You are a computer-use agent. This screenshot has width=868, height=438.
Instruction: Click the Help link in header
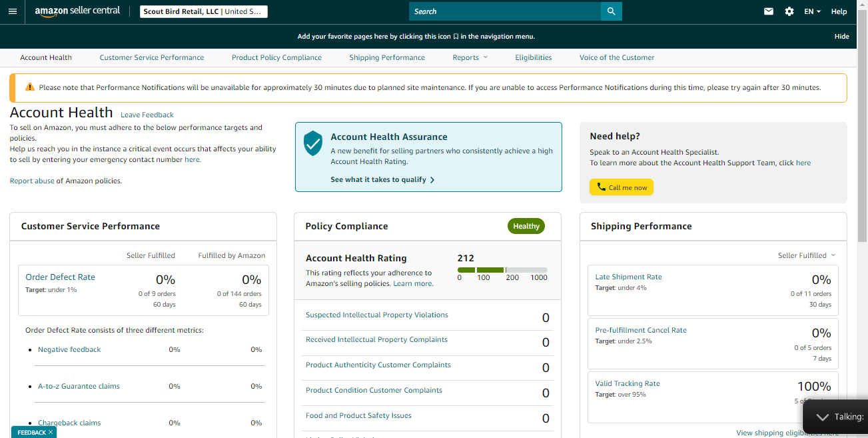pos(839,11)
